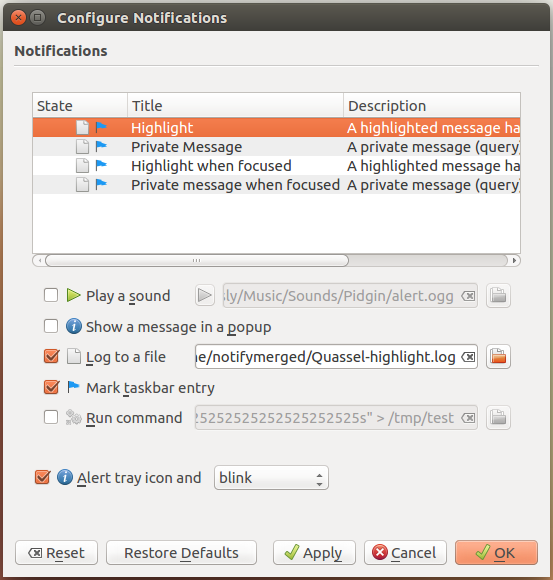Click the Restore Defaults button
553x580 pixels.
[181, 553]
